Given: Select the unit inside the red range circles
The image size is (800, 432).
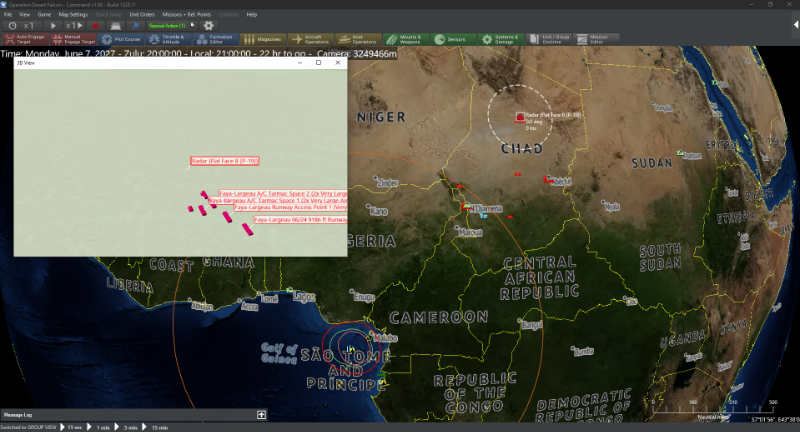Looking at the screenshot, I should [351, 349].
